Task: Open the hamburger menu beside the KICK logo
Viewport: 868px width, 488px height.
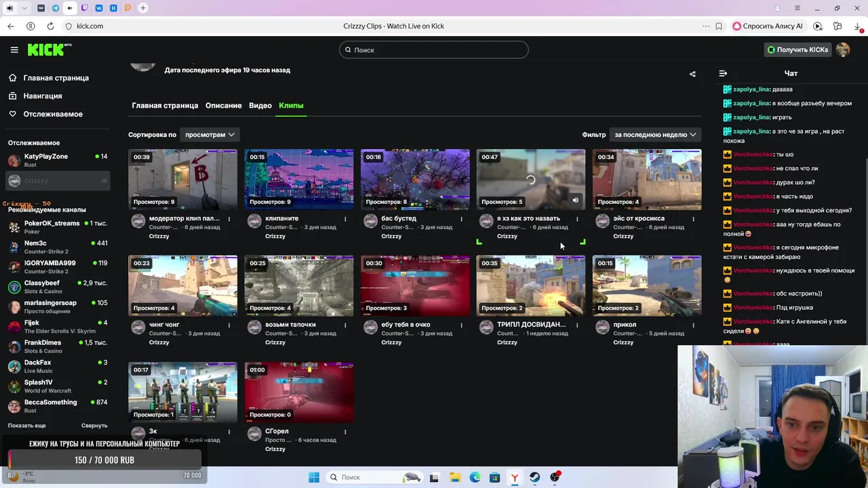Action: (14, 49)
